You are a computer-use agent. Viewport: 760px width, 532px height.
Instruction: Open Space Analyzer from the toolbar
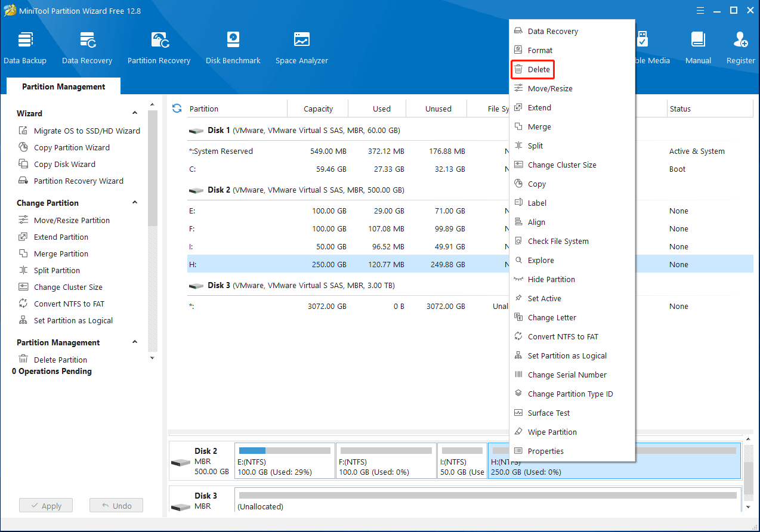pos(301,48)
